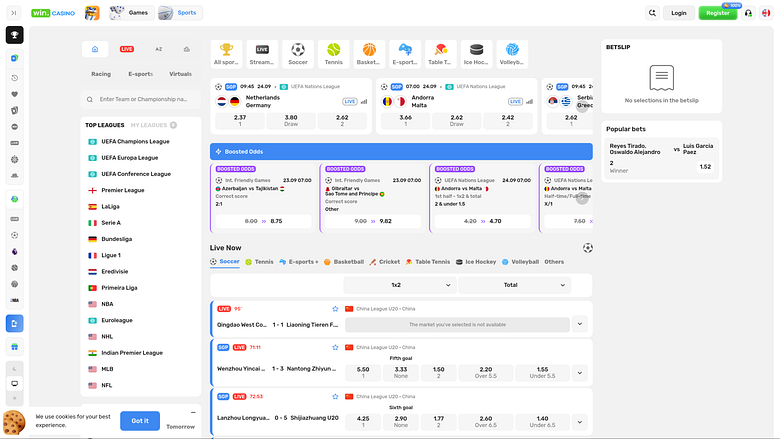Show next boosted odds arrow
780x439 pixels.
click(582, 198)
